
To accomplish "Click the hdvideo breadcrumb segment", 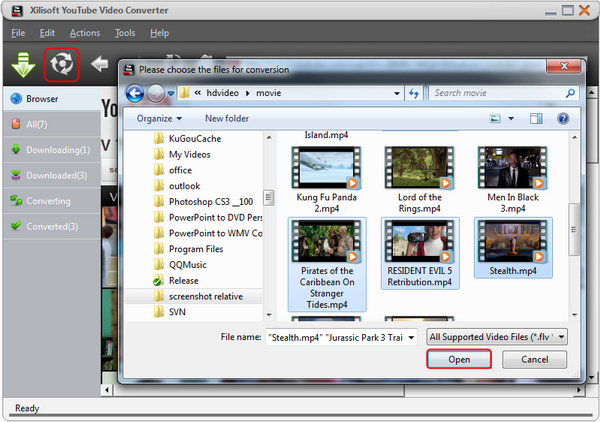I will [x=222, y=93].
